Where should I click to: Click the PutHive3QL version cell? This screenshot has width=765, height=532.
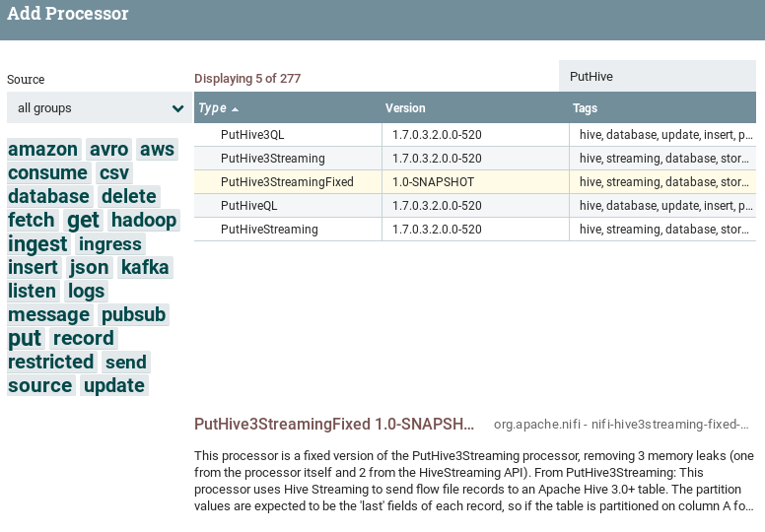pyautogui.click(x=475, y=135)
